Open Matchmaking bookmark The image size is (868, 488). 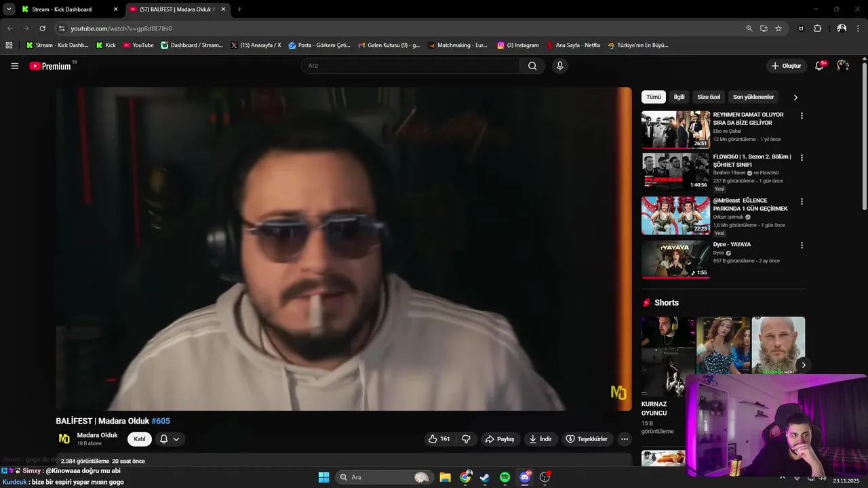pyautogui.click(x=458, y=45)
